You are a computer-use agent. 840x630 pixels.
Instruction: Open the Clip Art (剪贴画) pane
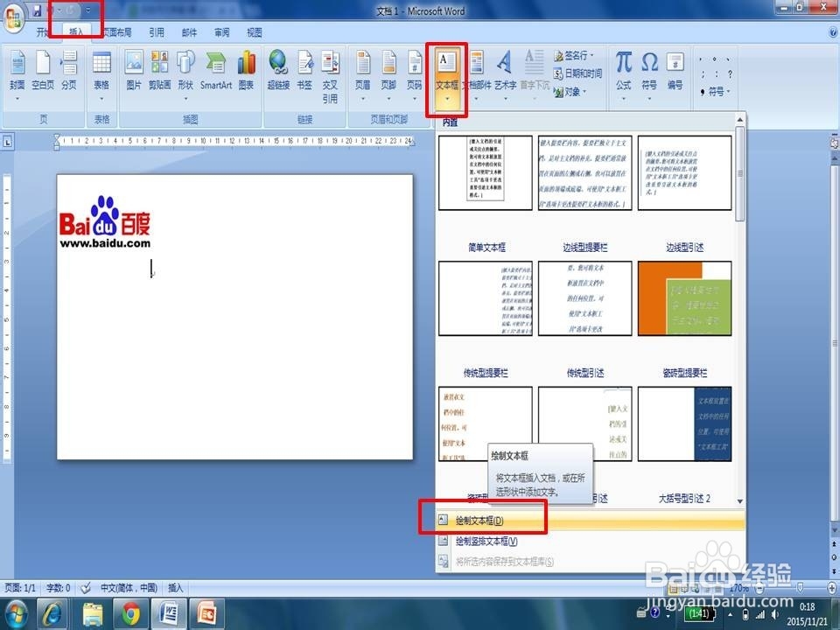159,70
